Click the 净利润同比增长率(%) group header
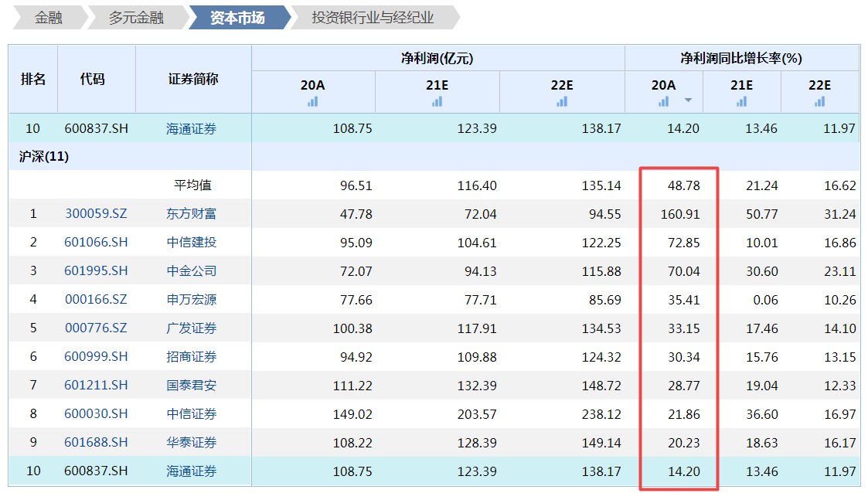 click(x=741, y=58)
